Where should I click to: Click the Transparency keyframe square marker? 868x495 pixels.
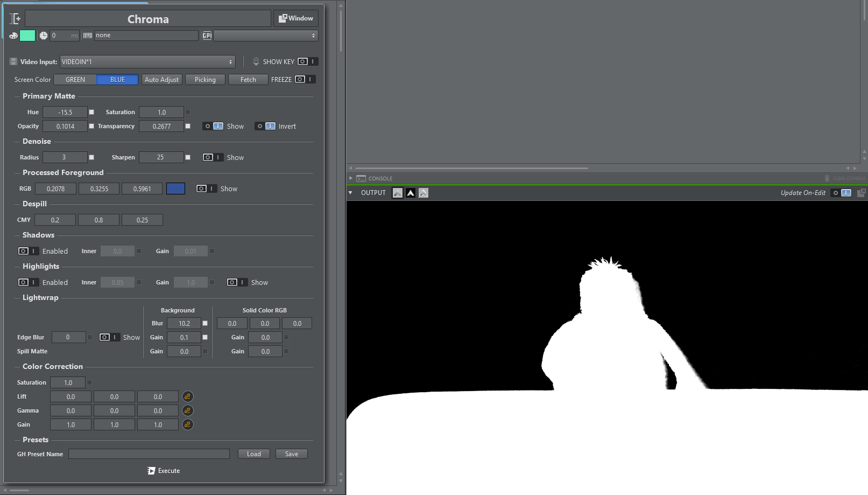[x=188, y=126]
